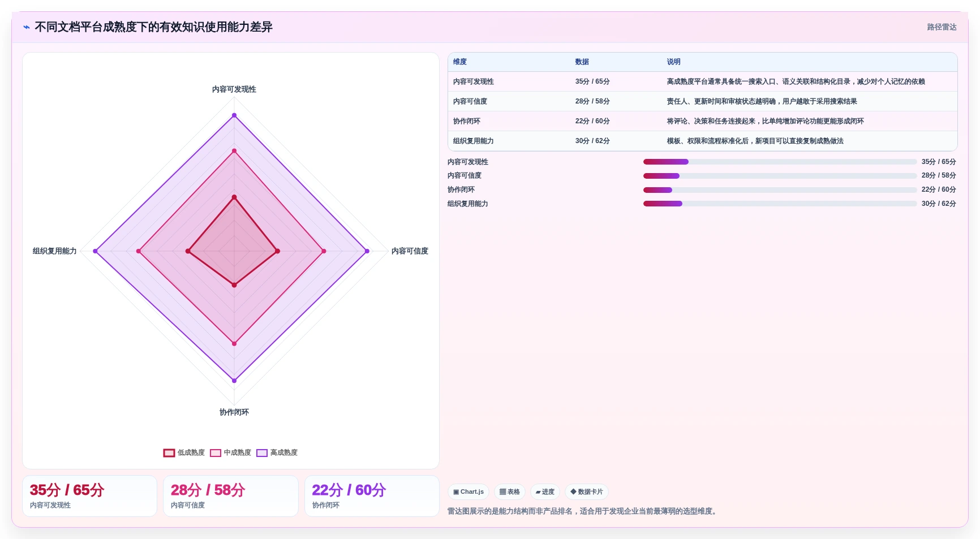Click the 组织复用能力 radar axis label

pyautogui.click(x=55, y=251)
